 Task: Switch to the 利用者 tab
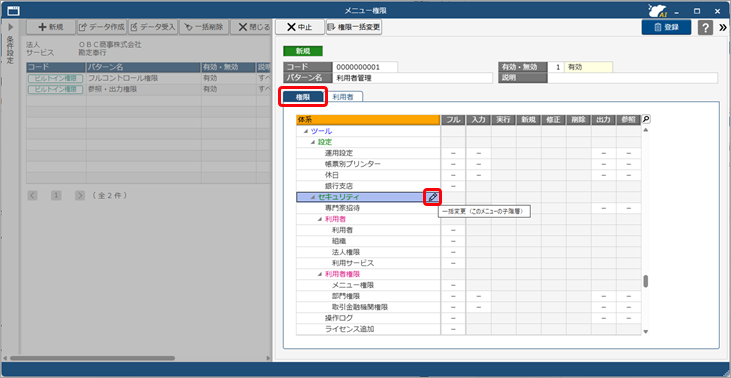pos(345,97)
